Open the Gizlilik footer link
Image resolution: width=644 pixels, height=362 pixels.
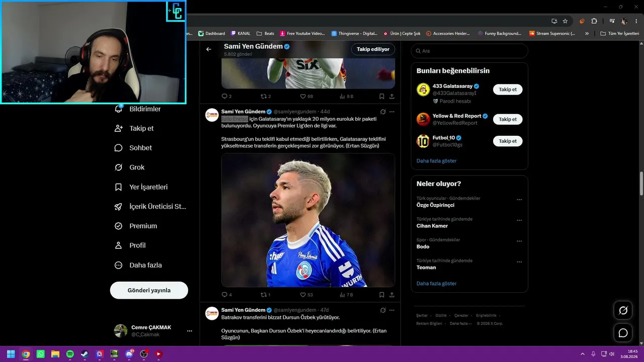coord(441,315)
